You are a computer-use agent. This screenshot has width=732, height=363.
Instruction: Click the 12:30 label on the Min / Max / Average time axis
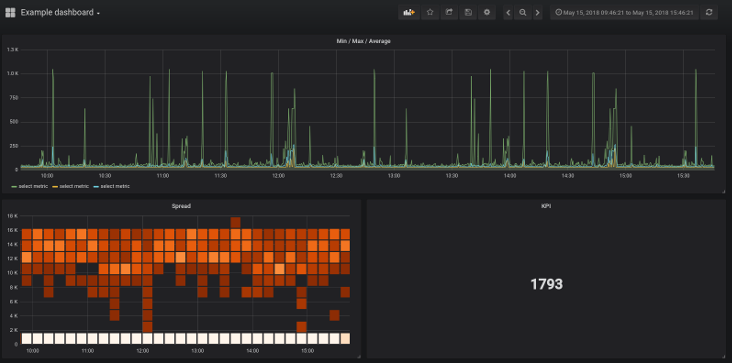(x=336, y=176)
